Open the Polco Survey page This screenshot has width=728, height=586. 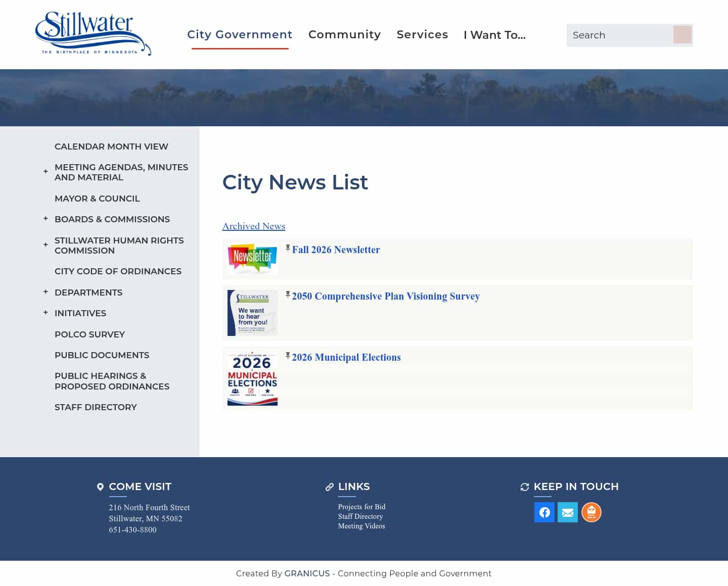(89, 334)
